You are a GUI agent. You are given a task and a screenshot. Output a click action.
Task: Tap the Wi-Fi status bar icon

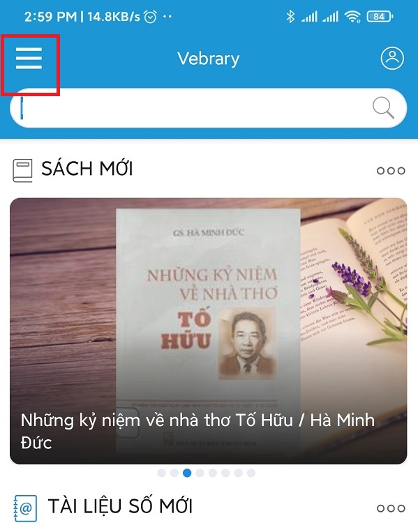click(352, 16)
